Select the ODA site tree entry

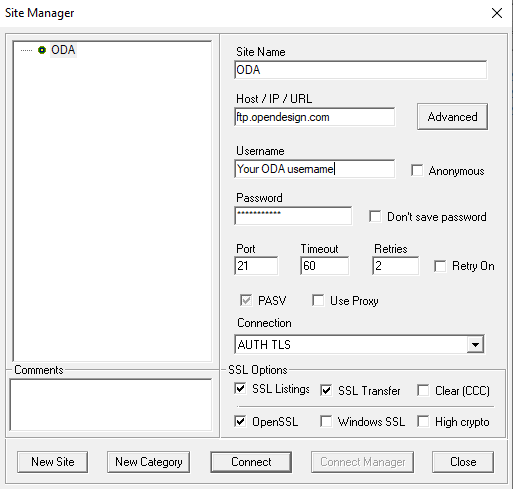[x=63, y=50]
